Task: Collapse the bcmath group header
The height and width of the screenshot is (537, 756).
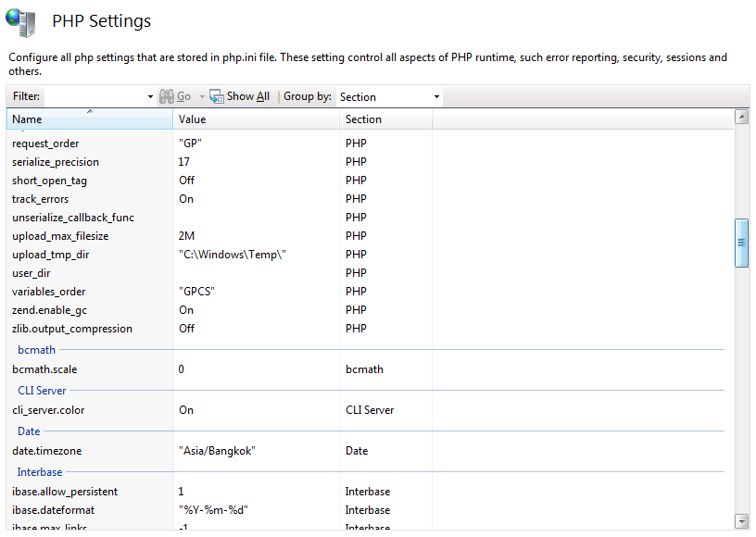Action: click(36, 350)
